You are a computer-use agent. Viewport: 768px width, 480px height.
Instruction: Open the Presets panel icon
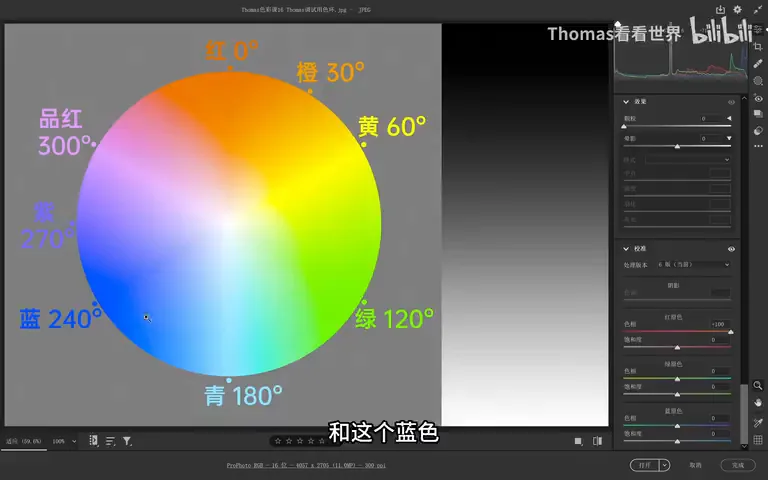click(x=758, y=130)
